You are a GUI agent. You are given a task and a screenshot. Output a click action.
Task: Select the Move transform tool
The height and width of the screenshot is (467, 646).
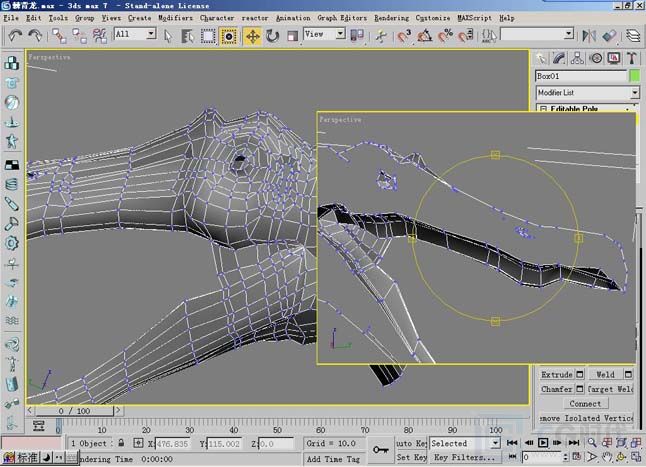[x=252, y=35]
